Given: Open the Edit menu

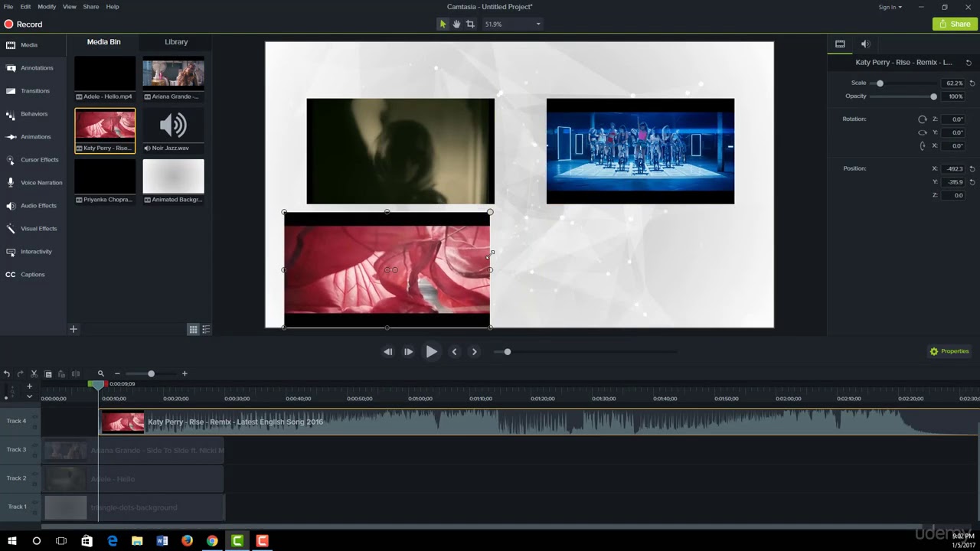Looking at the screenshot, I should tap(25, 6).
